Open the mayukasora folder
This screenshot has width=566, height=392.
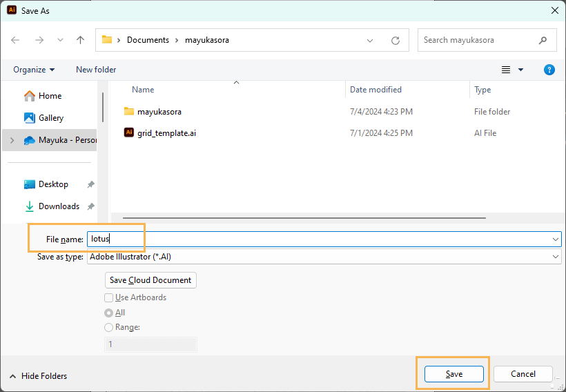pyautogui.click(x=159, y=111)
